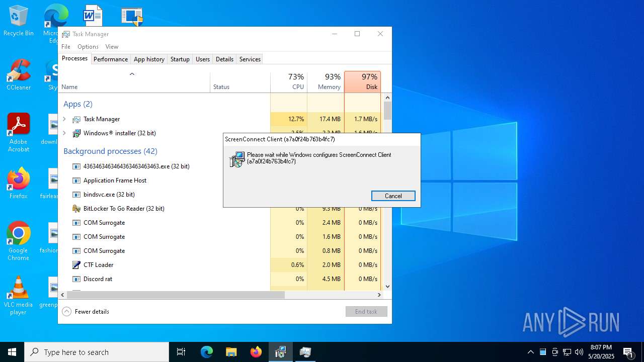The width and height of the screenshot is (644, 362).
Task: Select the Processes tab
Action: (x=75, y=59)
